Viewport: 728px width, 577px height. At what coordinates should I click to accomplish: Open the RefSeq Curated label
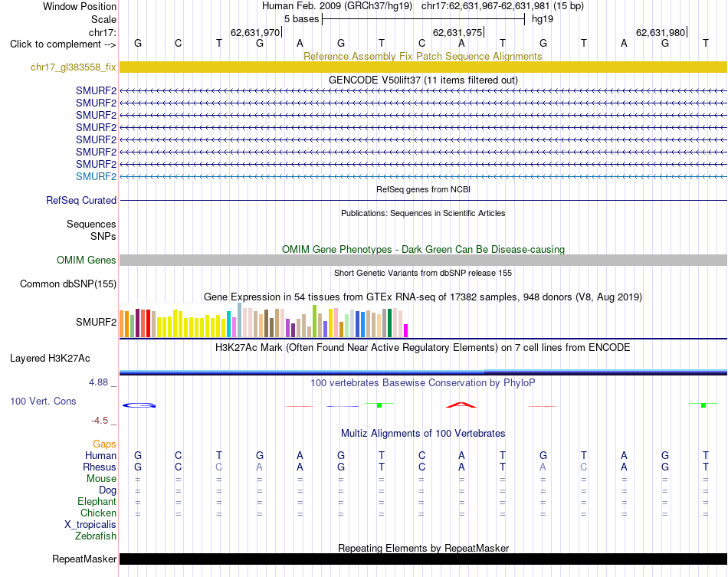pyautogui.click(x=80, y=200)
